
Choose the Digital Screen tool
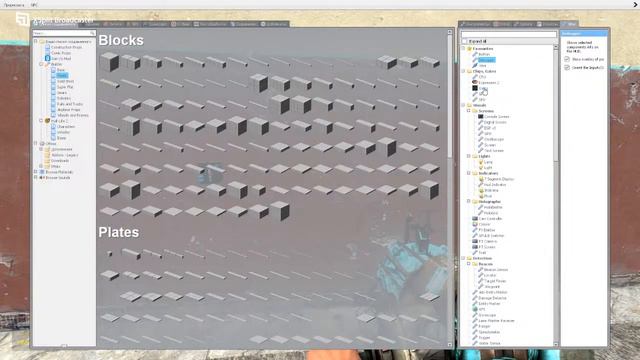point(495,122)
